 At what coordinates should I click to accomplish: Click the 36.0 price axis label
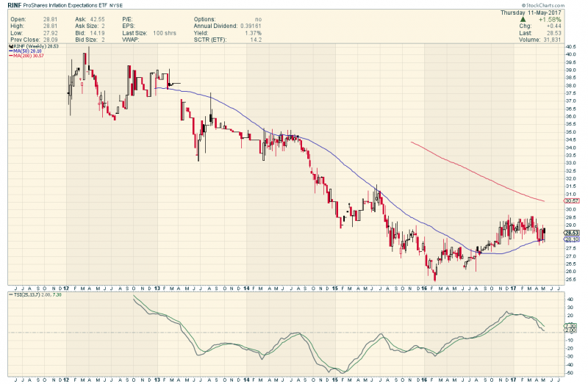click(572, 117)
